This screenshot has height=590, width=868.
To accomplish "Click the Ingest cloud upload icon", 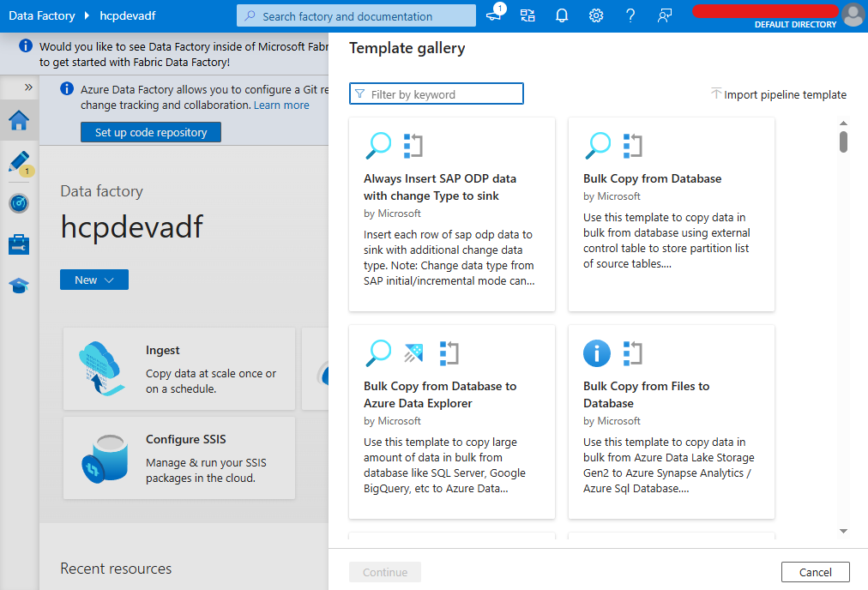I will click(102, 368).
